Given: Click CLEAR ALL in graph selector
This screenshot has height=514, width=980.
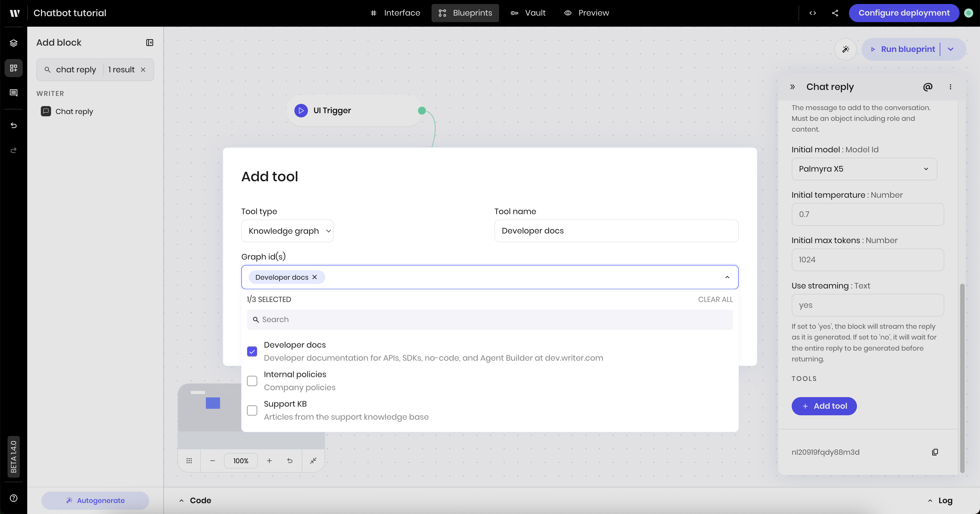Looking at the screenshot, I should 715,300.
